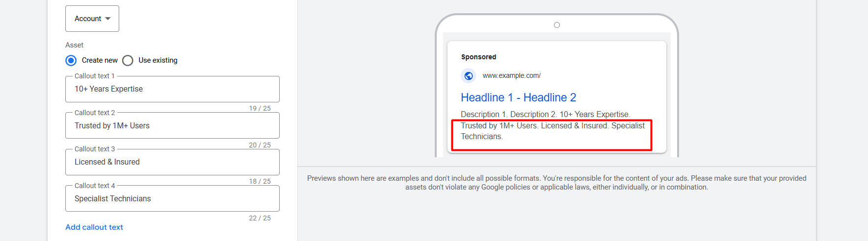Click the highlighted callout text in preview
Image resolution: width=868 pixels, height=241 pixels.
pyautogui.click(x=552, y=131)
